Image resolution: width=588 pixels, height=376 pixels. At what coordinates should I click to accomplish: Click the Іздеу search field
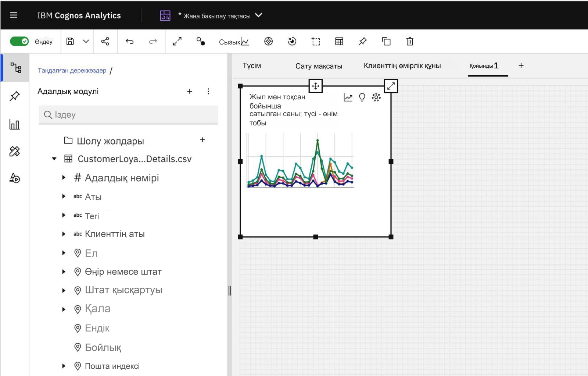tap(128, 115)
